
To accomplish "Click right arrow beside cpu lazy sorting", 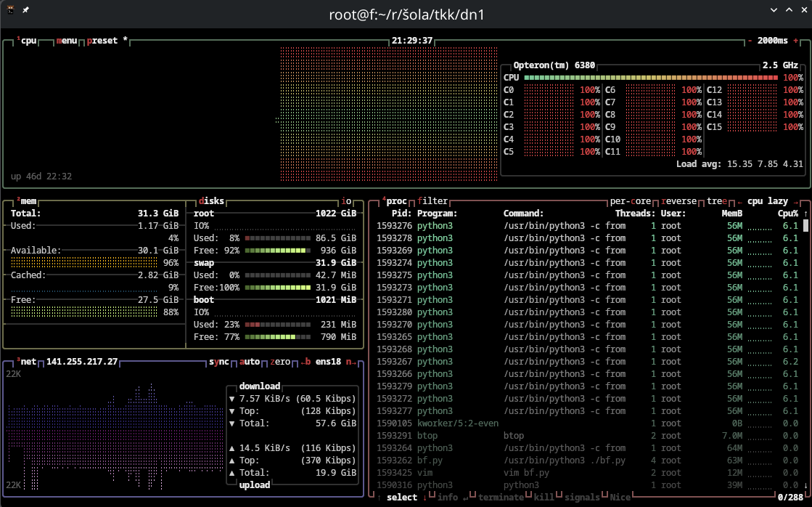I will tap(796, 201).
